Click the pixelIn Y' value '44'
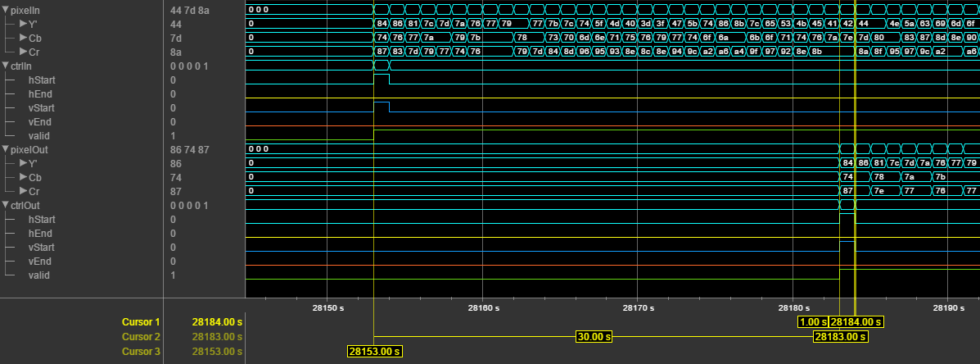The height and width of the screenshot is (364, 980). [175, 24]
